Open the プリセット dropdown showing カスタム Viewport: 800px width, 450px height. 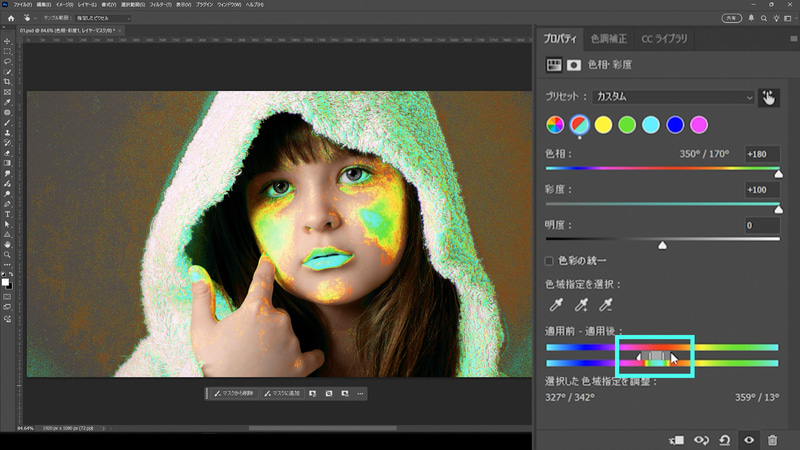point(672,97)
